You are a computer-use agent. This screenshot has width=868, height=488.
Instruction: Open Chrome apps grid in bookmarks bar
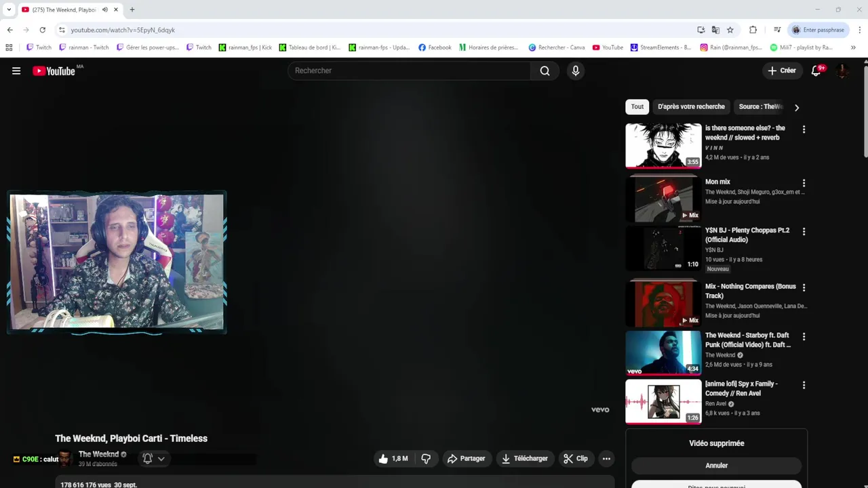click(x=9, y=47)
